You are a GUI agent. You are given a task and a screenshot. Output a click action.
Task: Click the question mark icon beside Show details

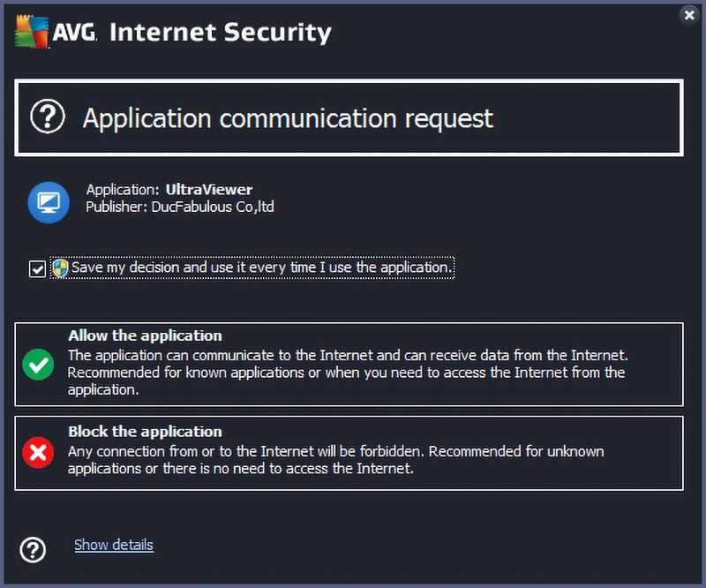(x=33, y=550)
